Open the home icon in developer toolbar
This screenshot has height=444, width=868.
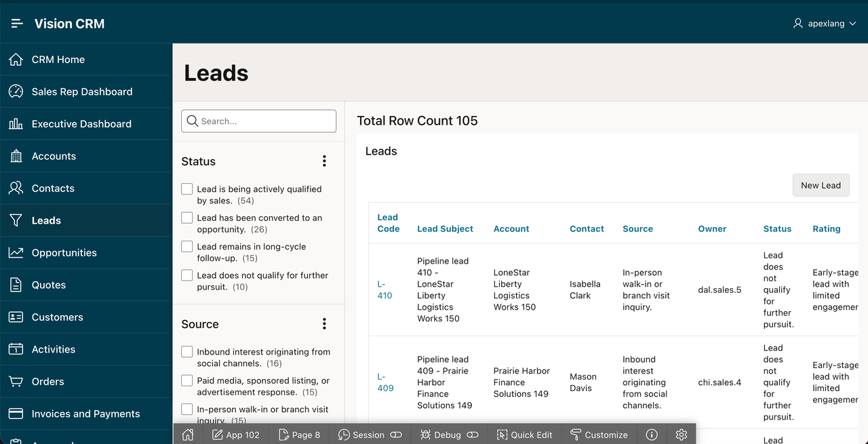coord(188,435)
